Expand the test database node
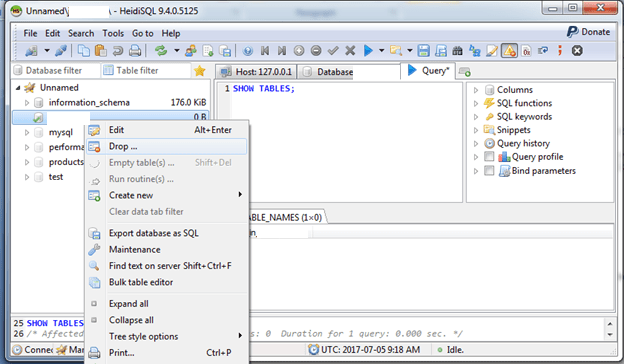This screenshot has width=624, height=364. coord(27,177)
